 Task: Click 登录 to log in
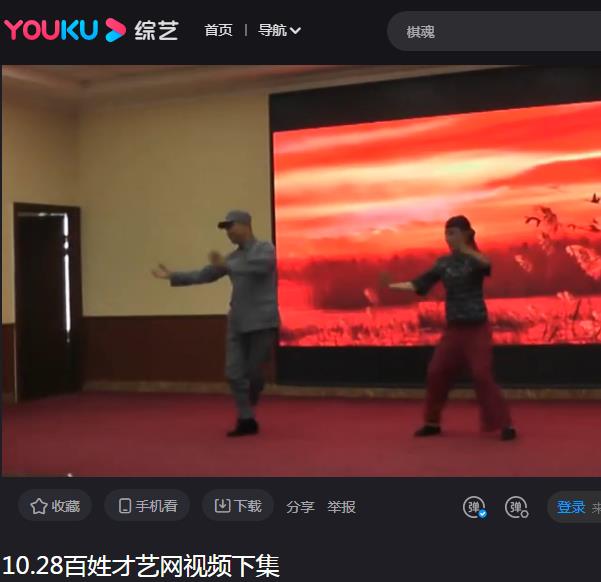point(571,507)
